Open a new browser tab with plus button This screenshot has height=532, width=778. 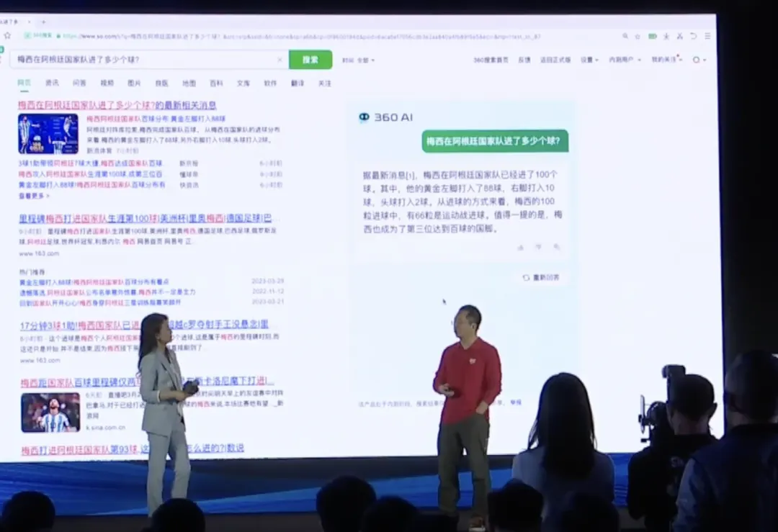coord(44,22)
